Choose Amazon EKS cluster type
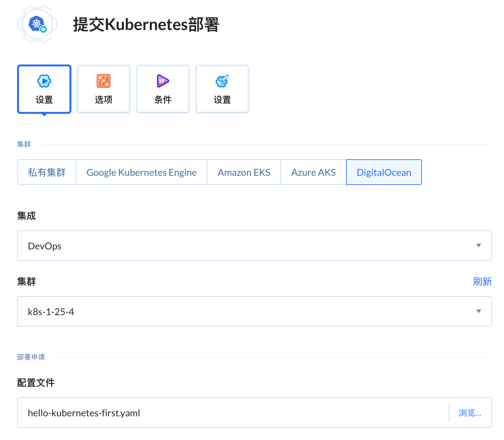The width and height of the screenshot is (504, 440). [x=244, y=172]
